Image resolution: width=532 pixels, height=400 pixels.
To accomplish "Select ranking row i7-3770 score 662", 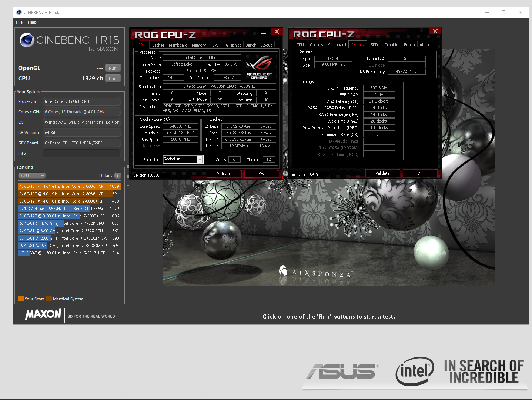I will pyautogui.click(x=69, y=231).
